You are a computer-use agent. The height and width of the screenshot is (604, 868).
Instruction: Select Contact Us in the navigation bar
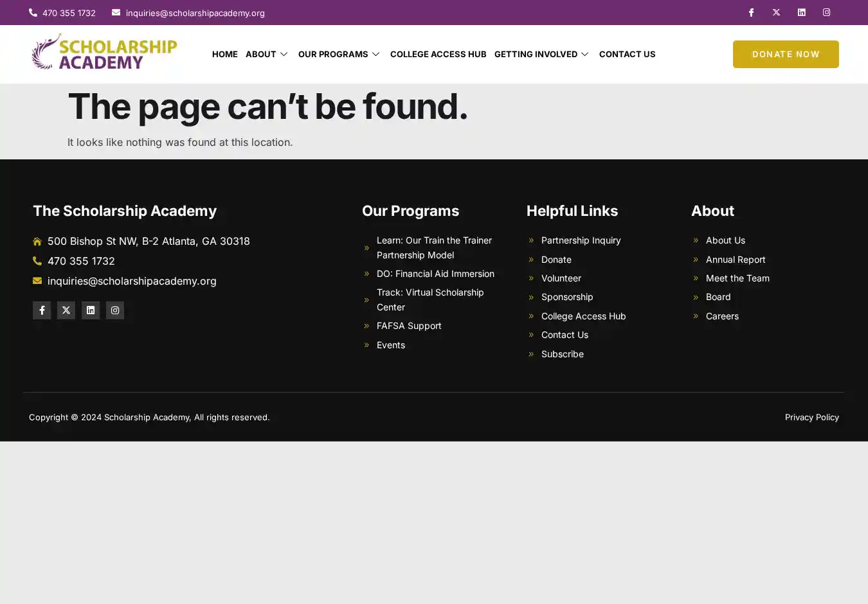coord(627,54)
